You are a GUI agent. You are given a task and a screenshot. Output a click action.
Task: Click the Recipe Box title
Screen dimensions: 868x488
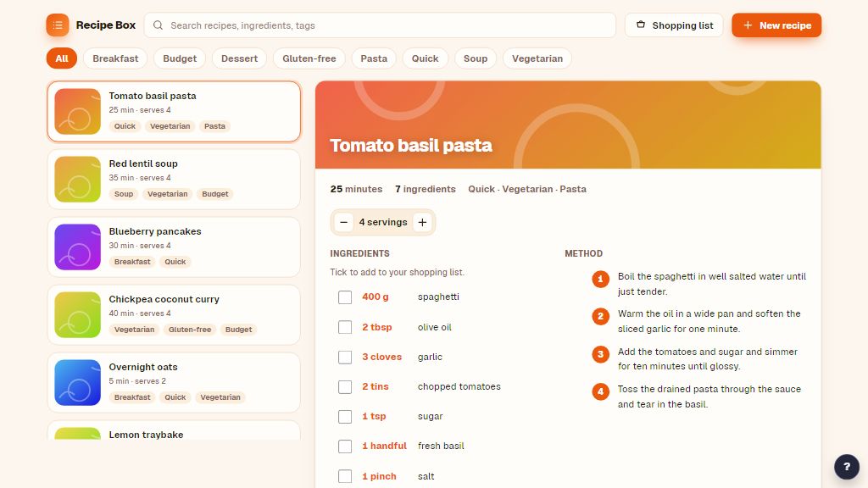(x=106, y=25)
